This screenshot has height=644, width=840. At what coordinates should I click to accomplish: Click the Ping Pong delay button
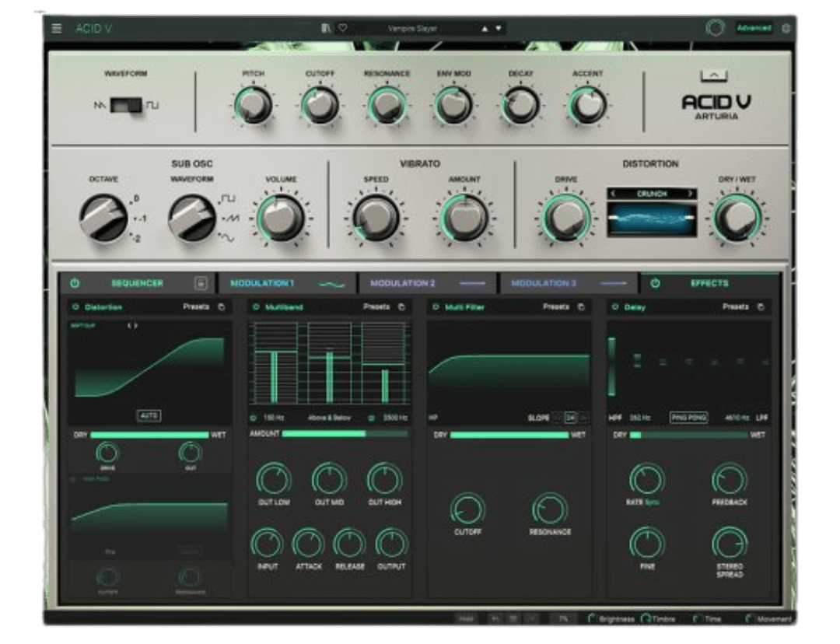click(688, 418)
